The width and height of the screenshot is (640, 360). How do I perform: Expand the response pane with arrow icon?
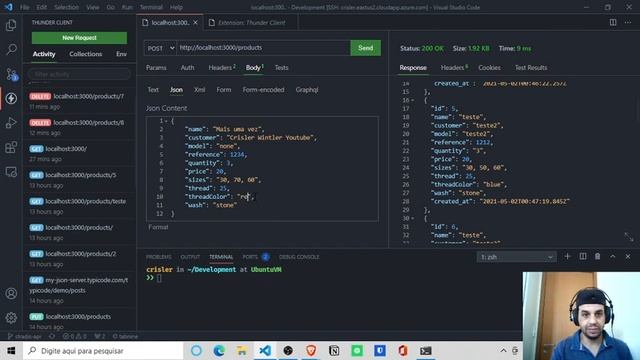pos(629,236)
